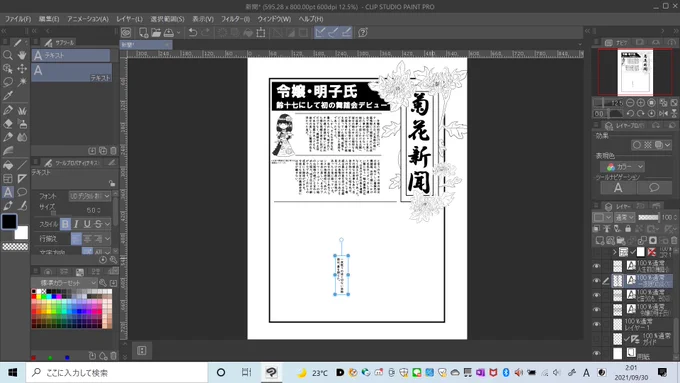Click the Save icon in command bar
The height and width of the screenshot is (383, 680).
[169, 33]
